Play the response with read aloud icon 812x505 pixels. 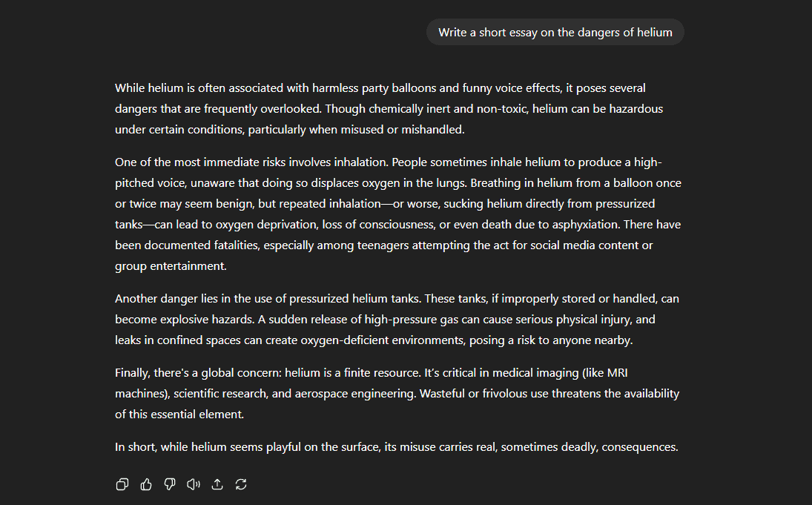194,484
